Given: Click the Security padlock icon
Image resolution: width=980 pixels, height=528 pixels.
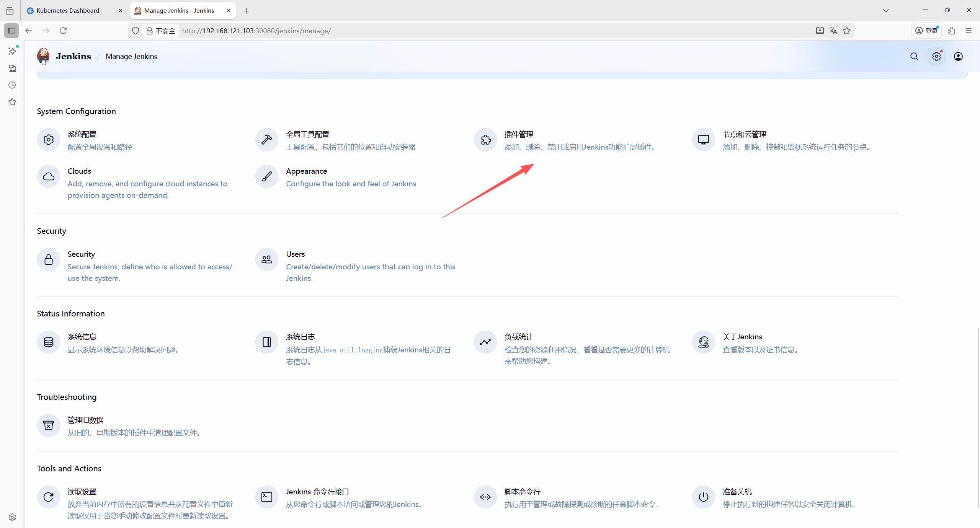Looking at the screenshot, I should click(49, 260).
